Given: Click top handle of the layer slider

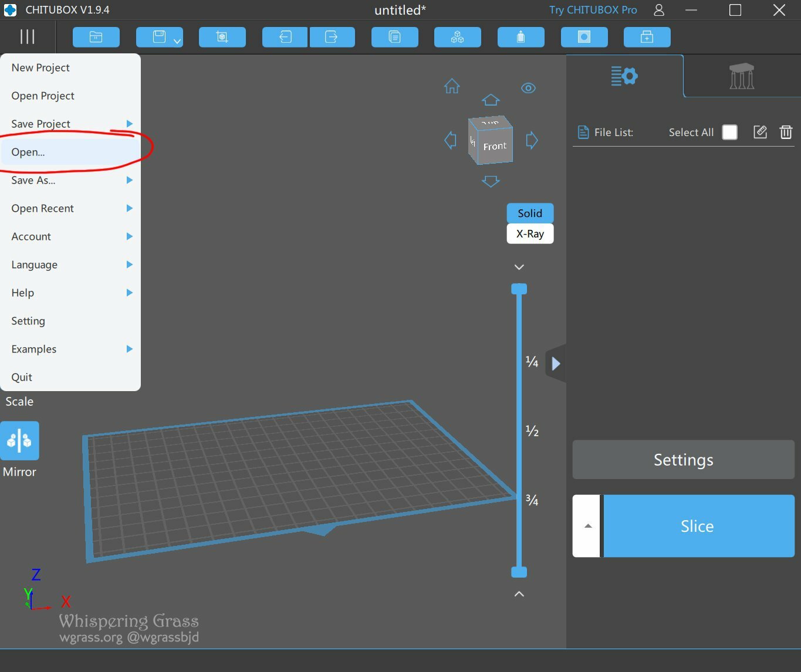Looking at the screenshot, I should coord(519,289).
